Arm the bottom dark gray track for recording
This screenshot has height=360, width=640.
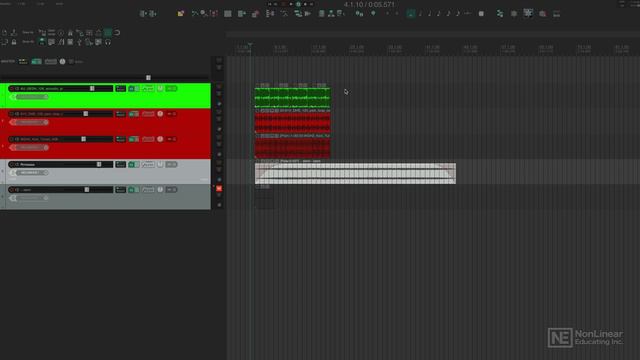11,190
